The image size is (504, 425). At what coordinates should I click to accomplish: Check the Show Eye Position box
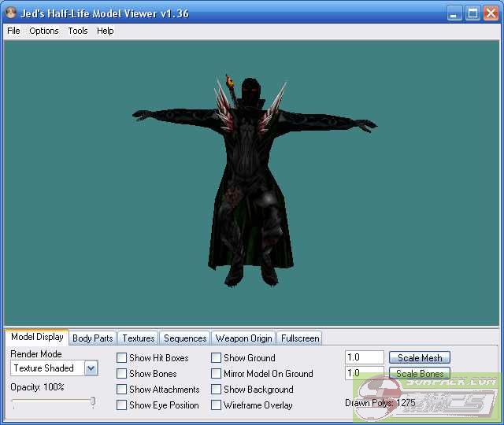[122, 405]
